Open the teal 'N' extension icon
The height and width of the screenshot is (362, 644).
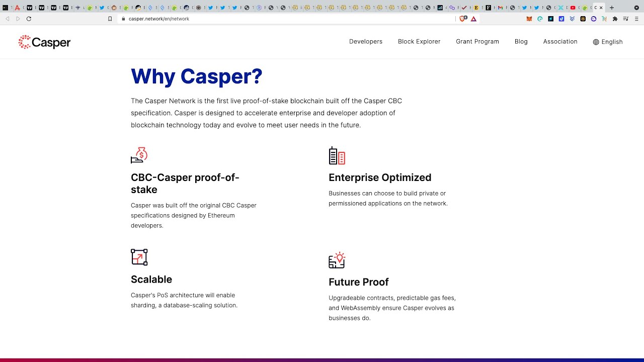point(604,19)
